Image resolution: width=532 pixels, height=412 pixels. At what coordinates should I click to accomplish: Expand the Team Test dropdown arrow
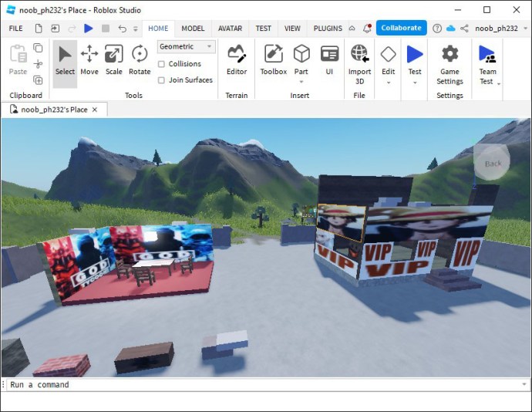pyautogui.click(x=499, y=83)
